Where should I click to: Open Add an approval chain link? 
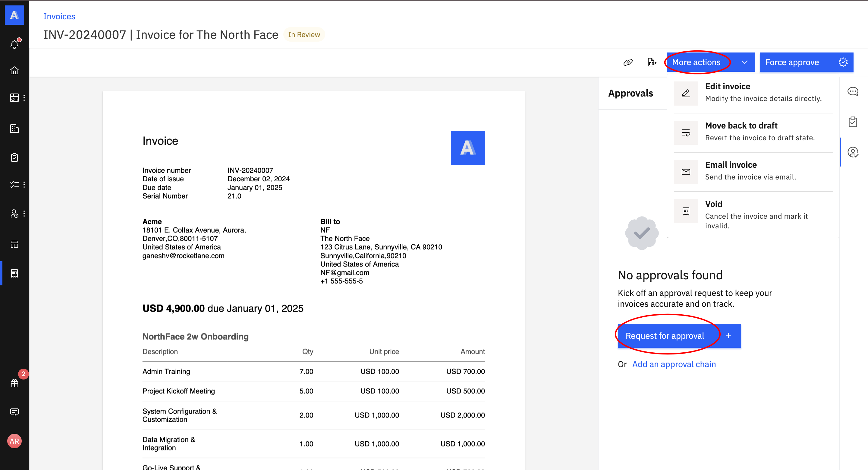(674, 364)
